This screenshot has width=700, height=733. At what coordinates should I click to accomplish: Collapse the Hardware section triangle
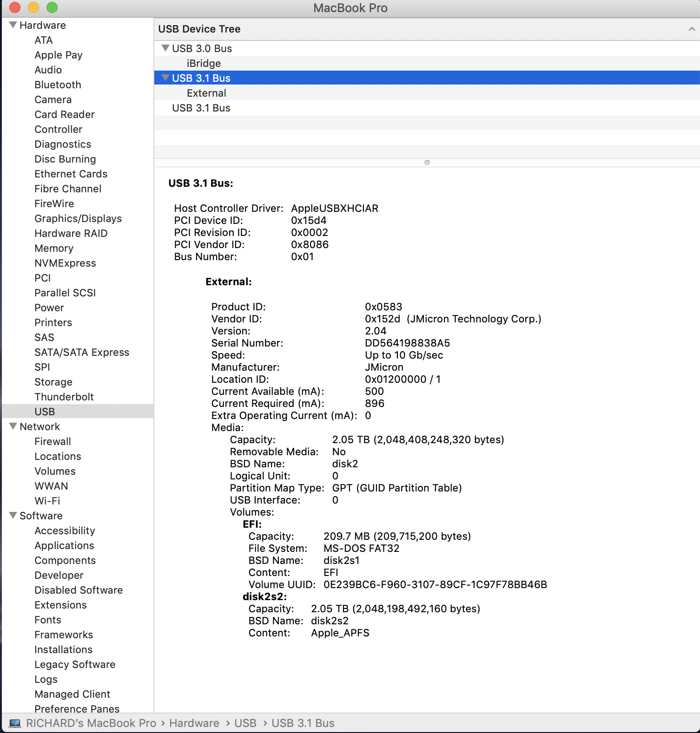click(13, 25)
